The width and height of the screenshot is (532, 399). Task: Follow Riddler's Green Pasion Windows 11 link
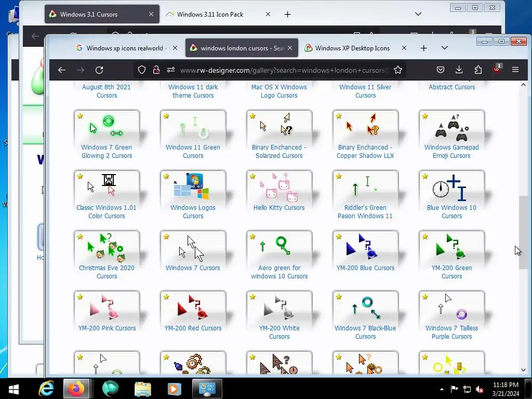(x=365, y=212)
